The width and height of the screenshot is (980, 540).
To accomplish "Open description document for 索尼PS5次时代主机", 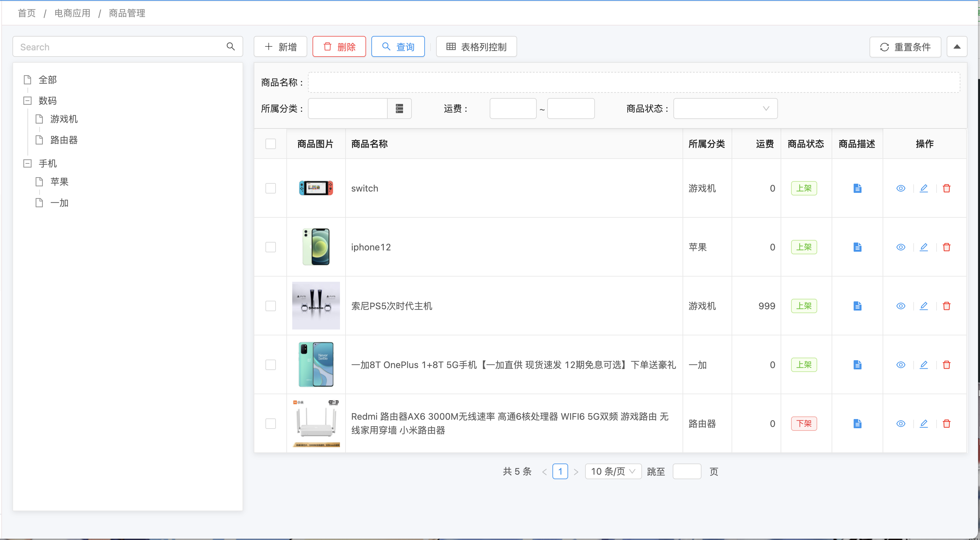I will pyautogui.click(x=857, y=306).
